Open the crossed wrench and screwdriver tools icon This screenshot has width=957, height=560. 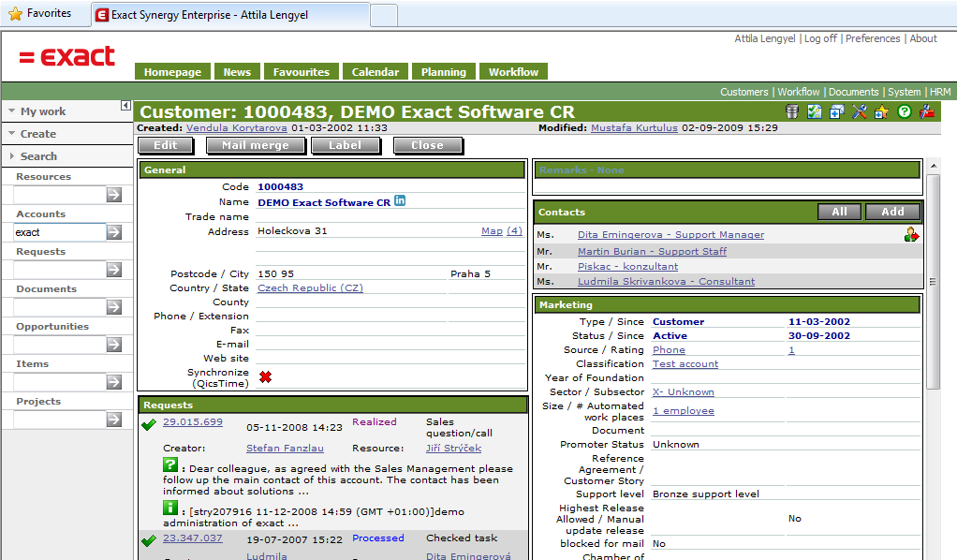coord(860,111)
